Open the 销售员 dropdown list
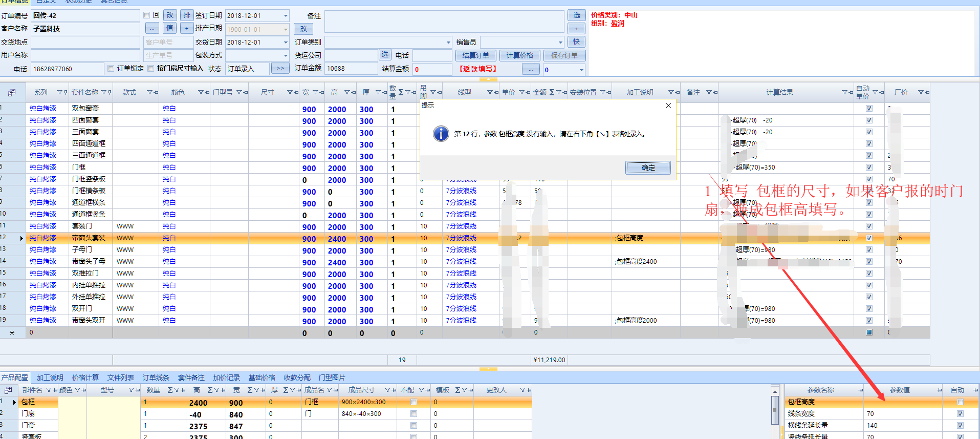The image size is (980, 439). [560, 42]
